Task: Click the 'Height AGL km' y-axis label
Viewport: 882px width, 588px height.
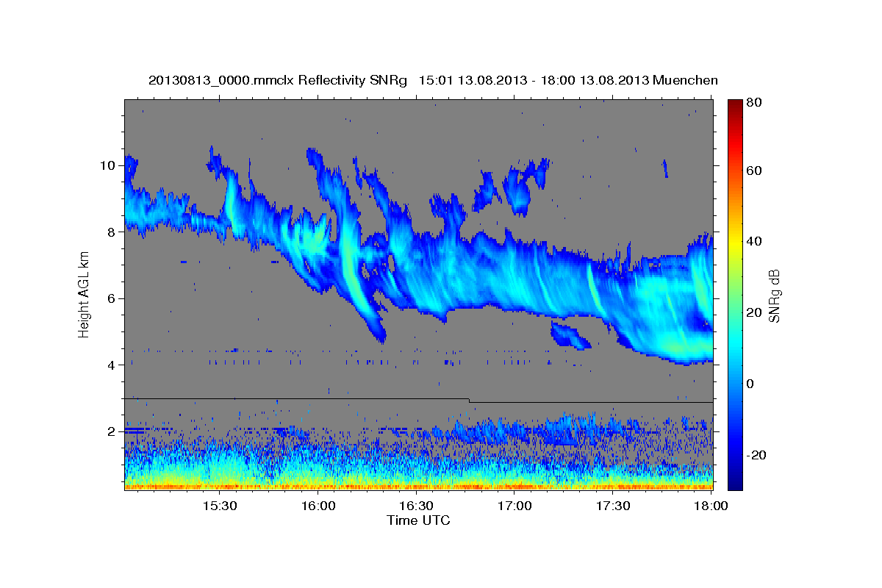Action: click(84, 295)
